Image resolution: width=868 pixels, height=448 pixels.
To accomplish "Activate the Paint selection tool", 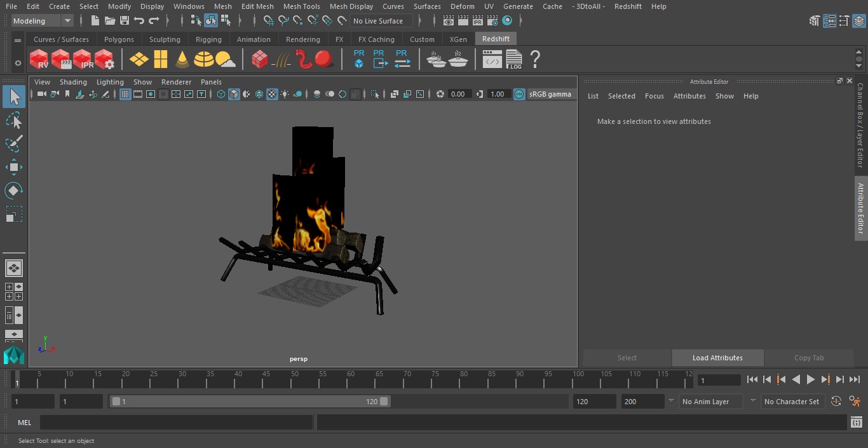I will (x=14, y=144).
